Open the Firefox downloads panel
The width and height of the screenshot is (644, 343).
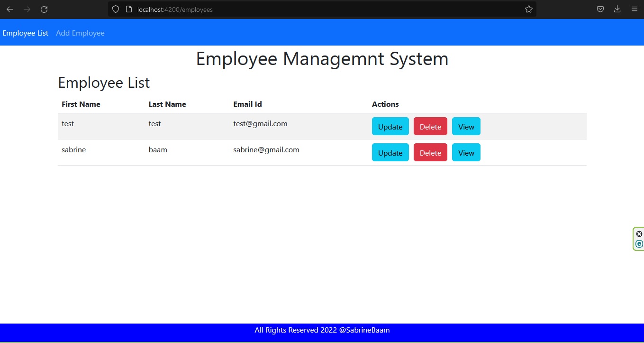point(617,9)
